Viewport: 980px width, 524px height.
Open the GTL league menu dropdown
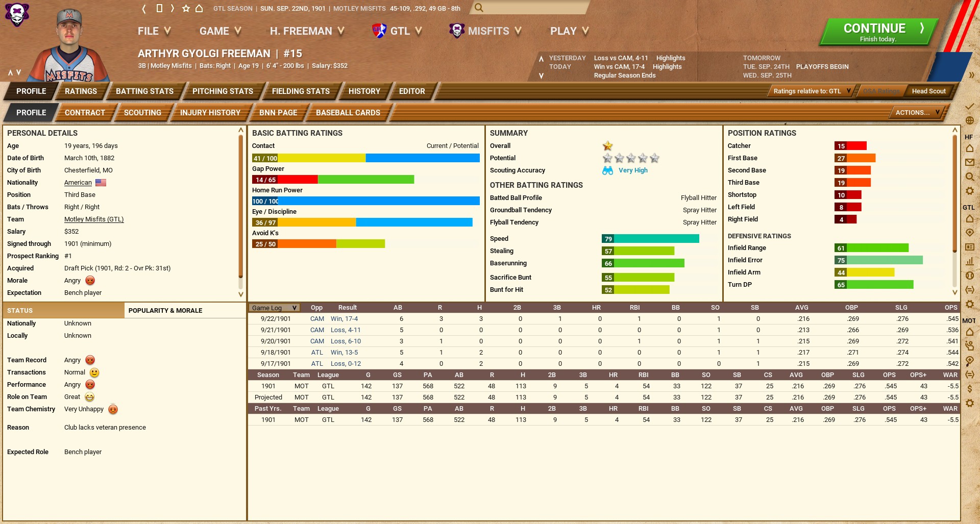(397, 31)
